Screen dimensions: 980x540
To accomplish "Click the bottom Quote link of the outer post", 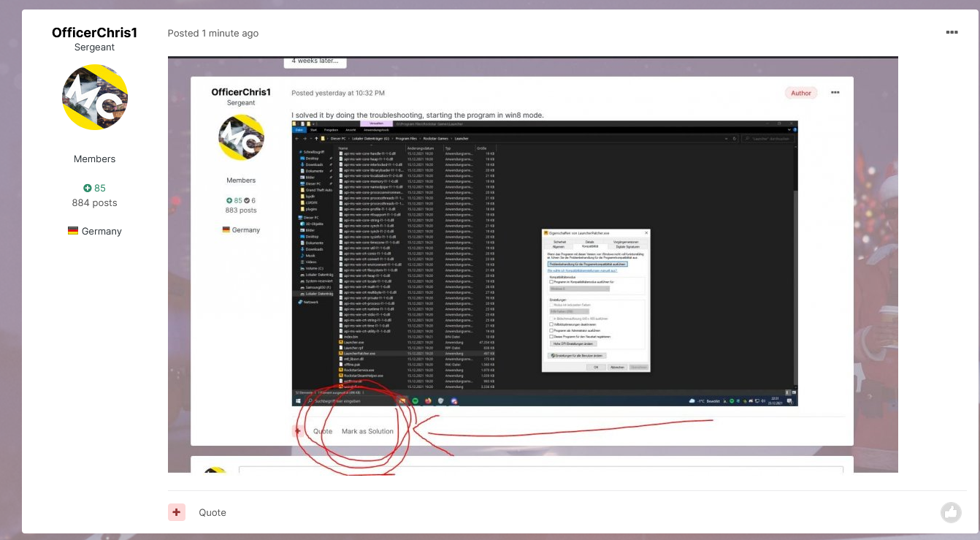I will click(x=213, y=512).
